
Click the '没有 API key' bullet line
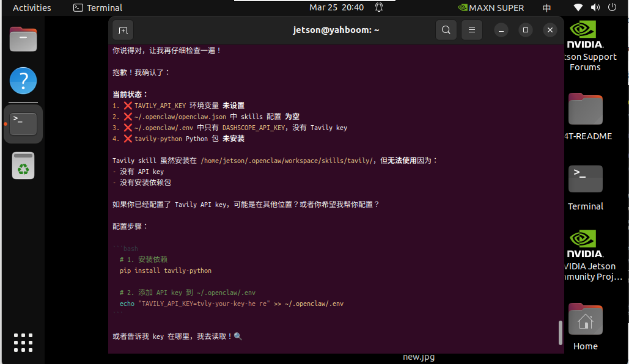tap(138, 172)
